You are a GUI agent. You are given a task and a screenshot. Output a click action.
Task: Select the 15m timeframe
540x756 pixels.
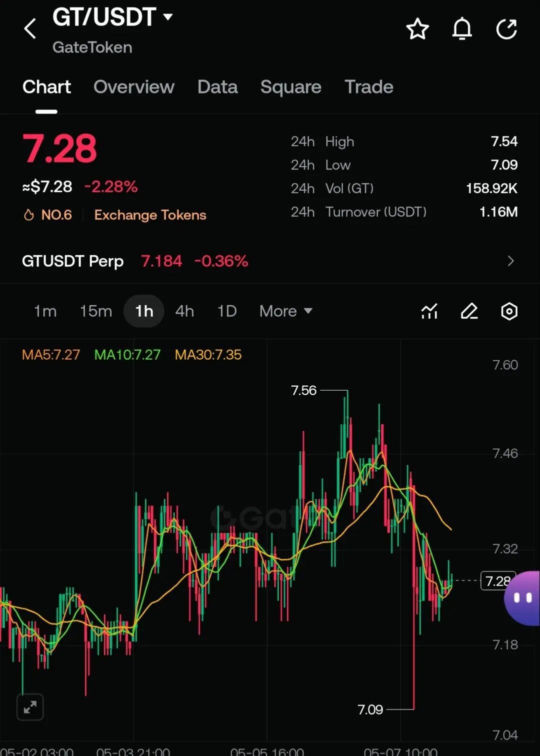coord(96,311)
